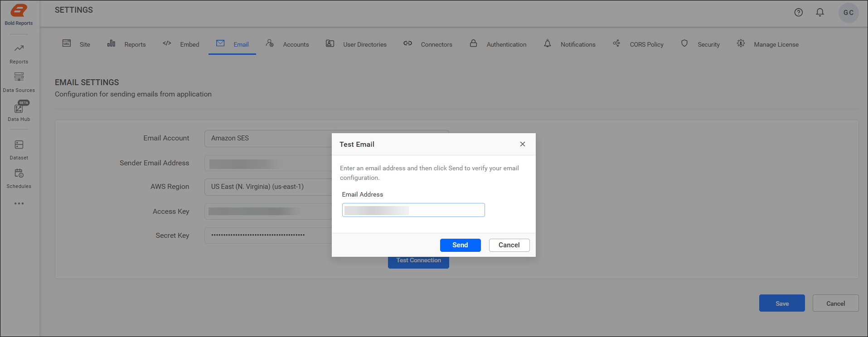
Task: Click the Manage License gear icon
Action: [741, 43]
